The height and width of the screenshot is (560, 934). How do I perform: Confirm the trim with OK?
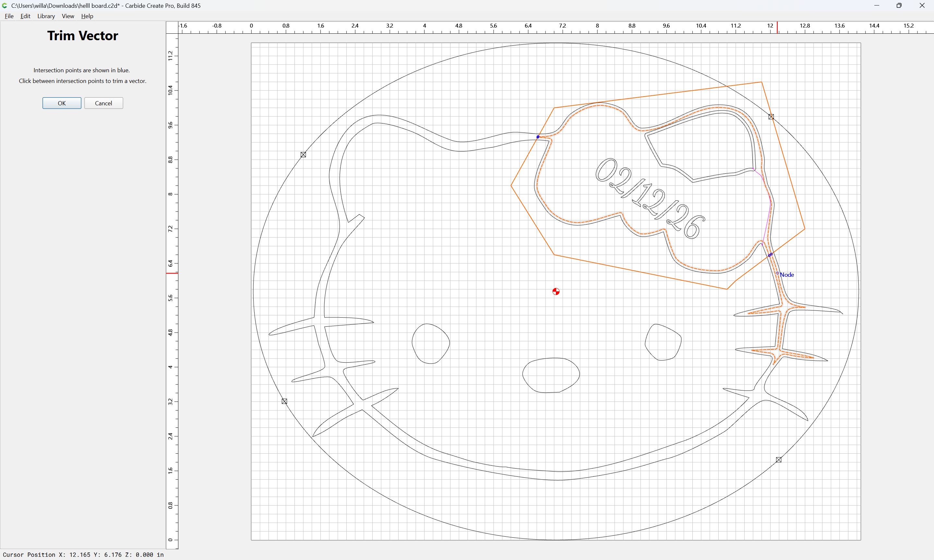tap(62, 103)
